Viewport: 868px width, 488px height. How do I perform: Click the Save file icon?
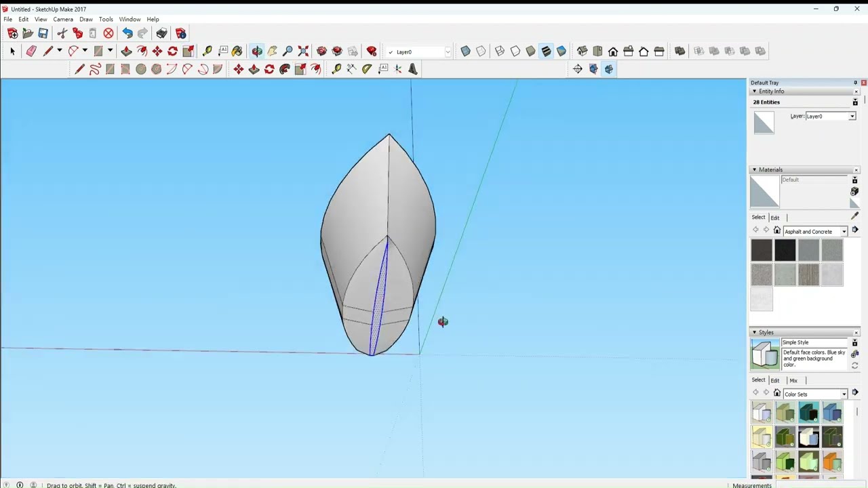pyautogui.click(x=43, y=33)
